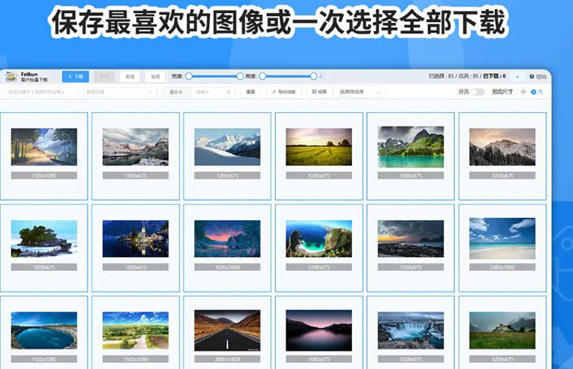Select the large (大) thumbnail size radio
The image size is (573, 369).
pos(533,92)
